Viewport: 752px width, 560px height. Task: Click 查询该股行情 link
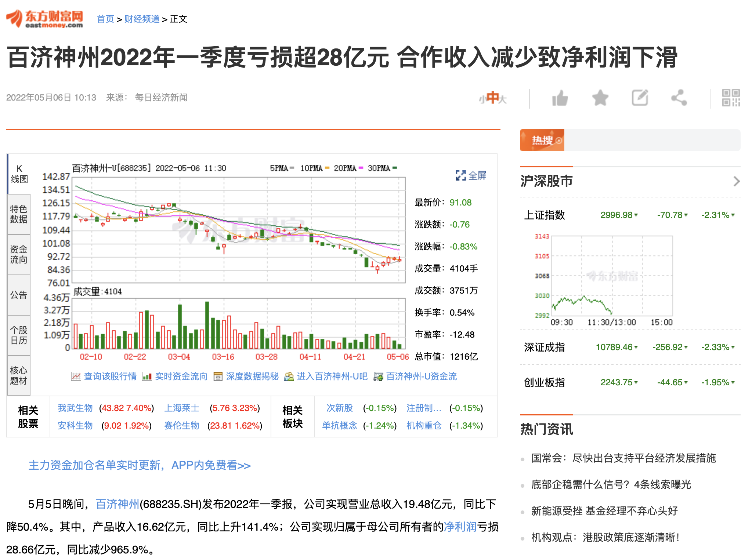[x=110, y=377]
